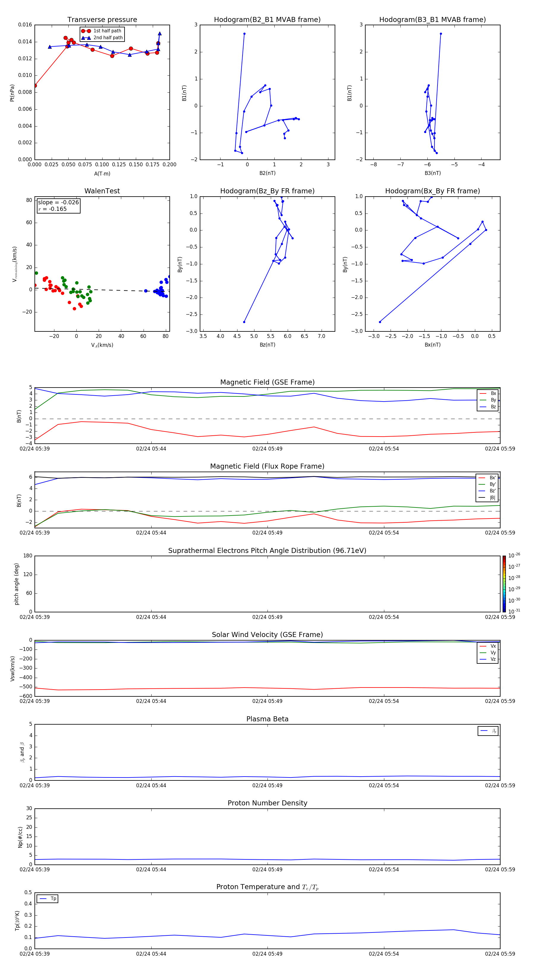Click 'Np(#/cc)' y-axis label
535x980 pixels.
[20, 837]
